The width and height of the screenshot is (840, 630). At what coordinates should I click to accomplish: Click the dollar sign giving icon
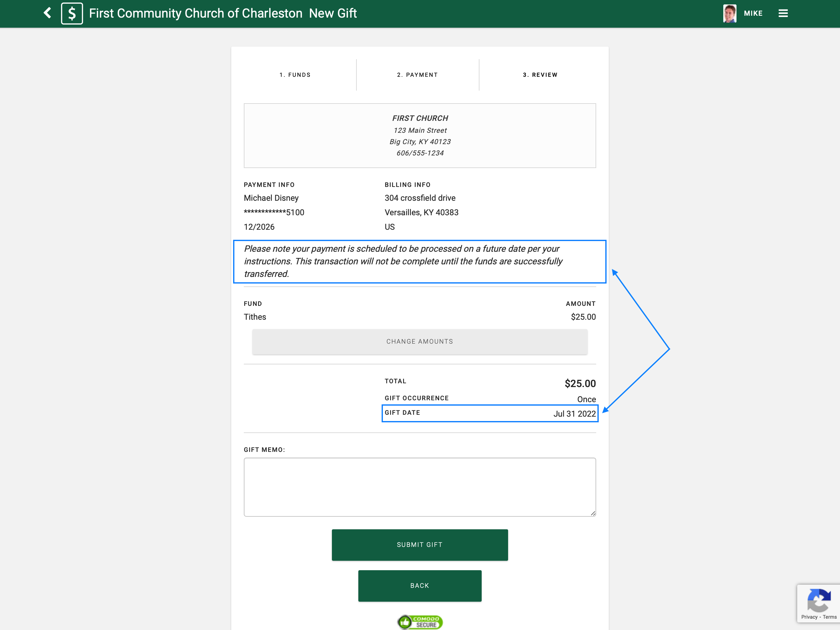72,14
